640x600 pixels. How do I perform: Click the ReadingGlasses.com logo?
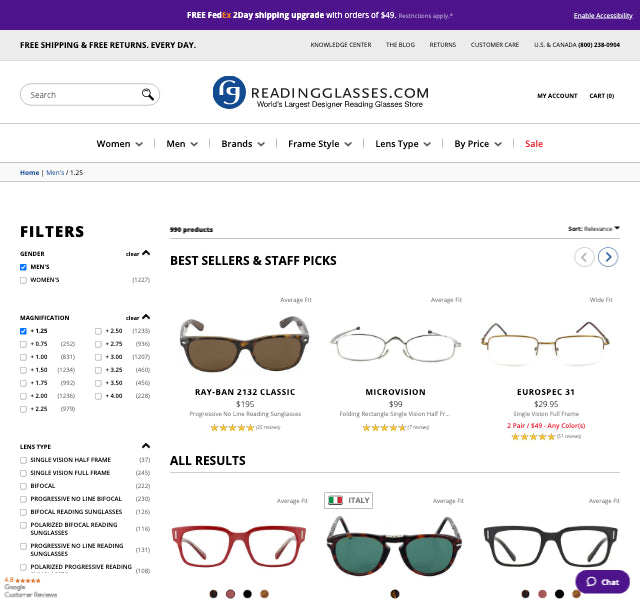pos(320,93)
